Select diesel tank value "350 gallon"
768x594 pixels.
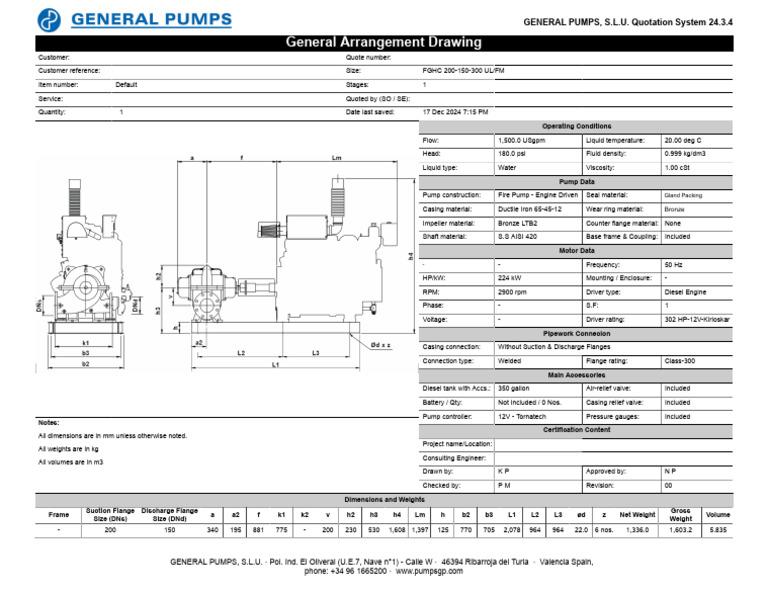tap(513, 388)
